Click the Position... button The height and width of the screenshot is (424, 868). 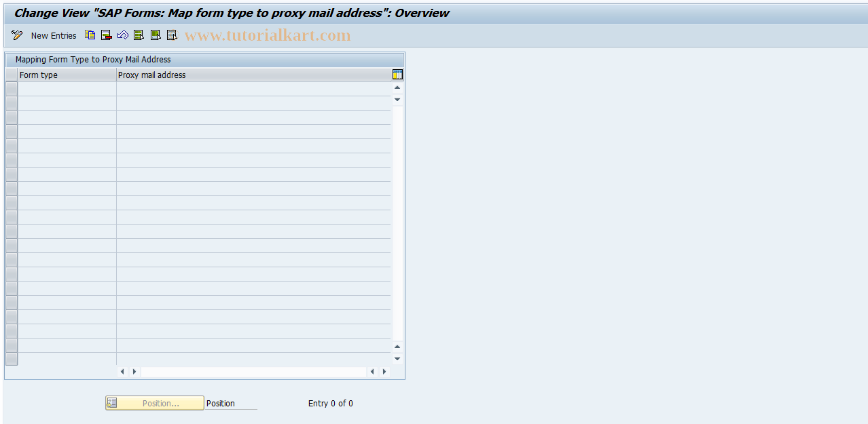pyautogui.click(x=154, y=403)
